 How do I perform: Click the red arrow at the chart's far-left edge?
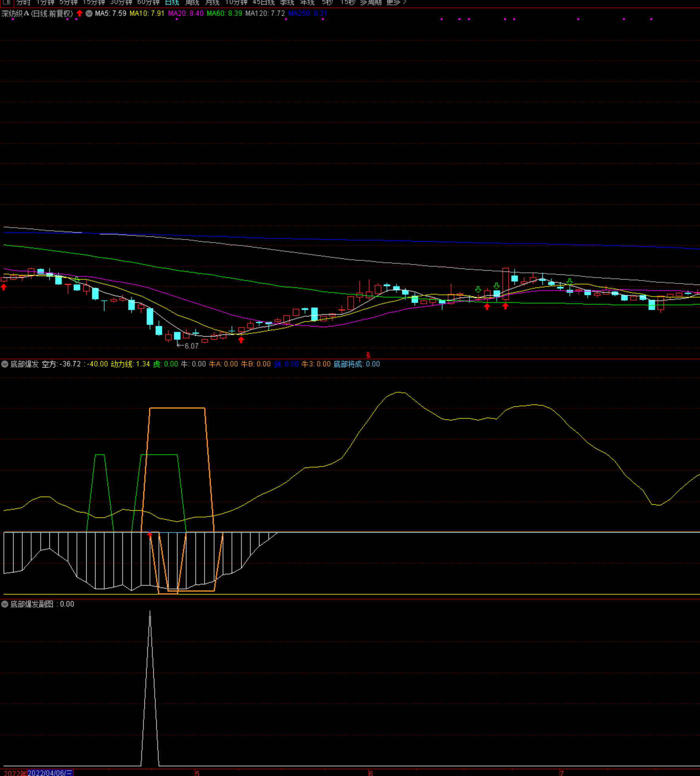4,287
